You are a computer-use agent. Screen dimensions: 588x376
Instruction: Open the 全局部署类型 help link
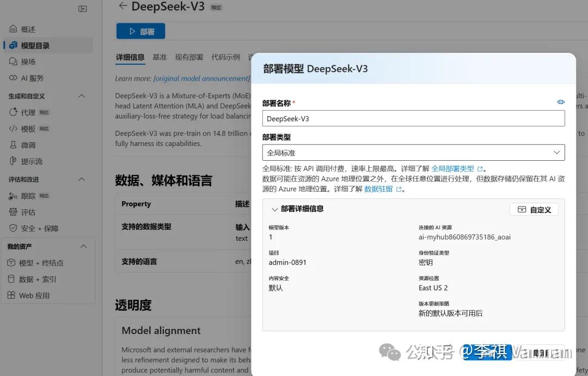tap(454, 168)
